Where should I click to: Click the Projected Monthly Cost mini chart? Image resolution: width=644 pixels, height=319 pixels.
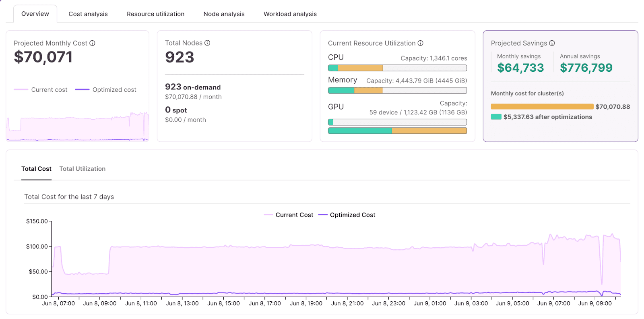pyautogui.click(x=77, y=126)
